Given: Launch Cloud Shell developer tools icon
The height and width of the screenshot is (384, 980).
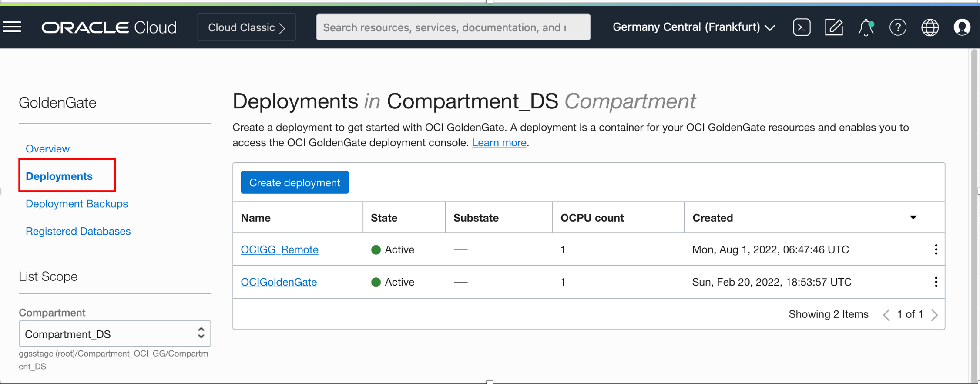Looking at the screenshot, I should click(x=802, y=27).
